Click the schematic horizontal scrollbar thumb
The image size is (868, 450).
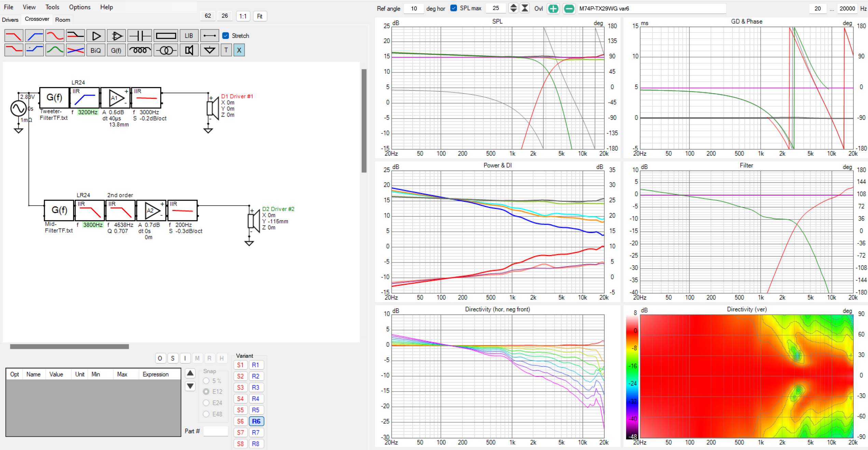[69, 347]
